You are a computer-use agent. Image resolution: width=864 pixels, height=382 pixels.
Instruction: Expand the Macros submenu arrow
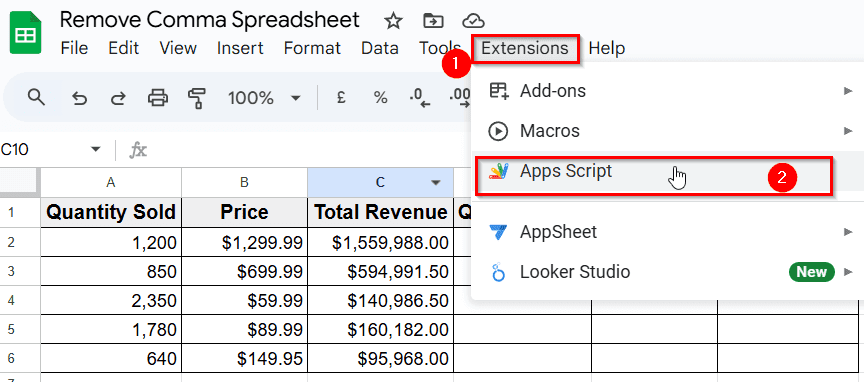pos(848,131)
